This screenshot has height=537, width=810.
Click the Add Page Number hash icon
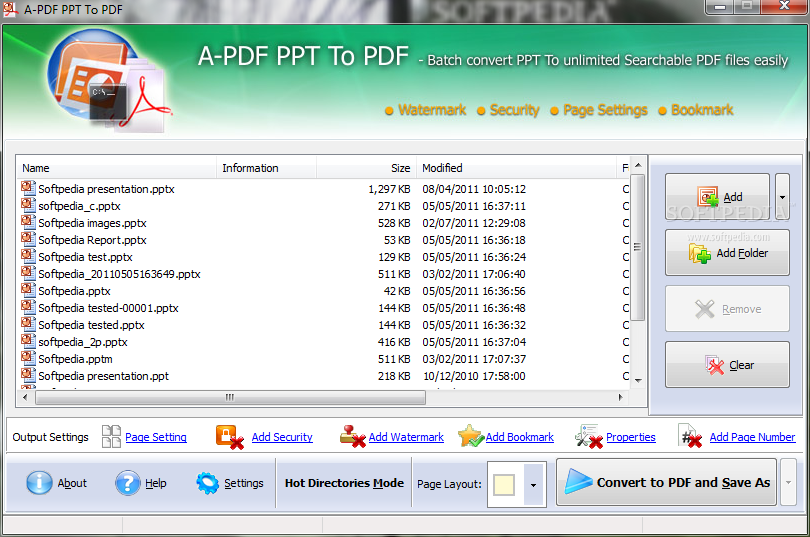691,436
